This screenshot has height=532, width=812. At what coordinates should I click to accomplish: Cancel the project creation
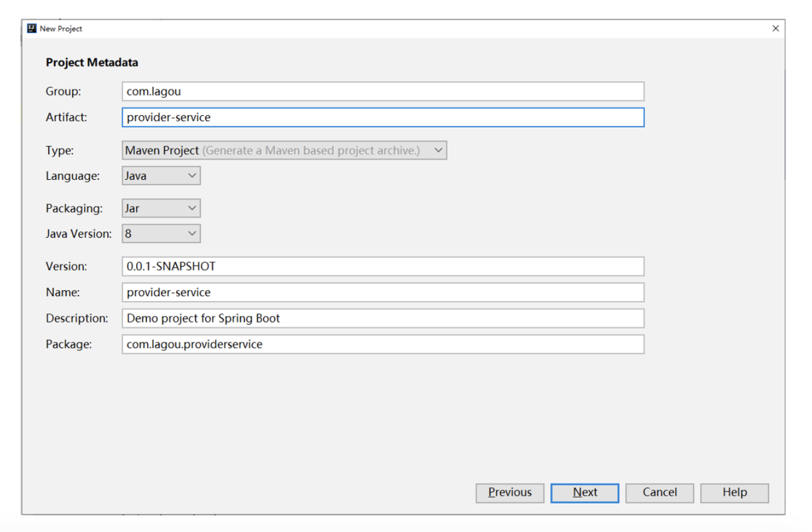coord(659,493)
